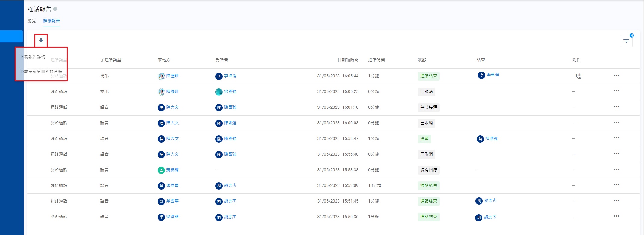644x235 pixels.
Task: Open more options for 15:53:38 call
Action: point(616,169)
